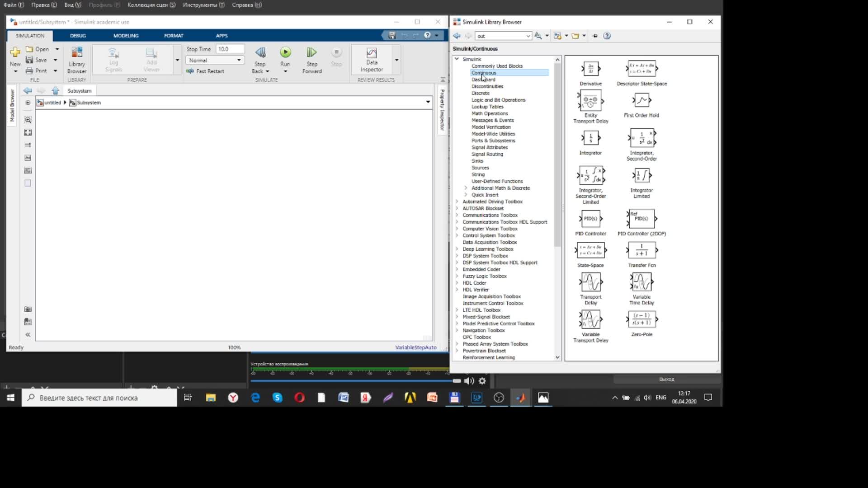Select Commonly Used Blocks library

497,66
